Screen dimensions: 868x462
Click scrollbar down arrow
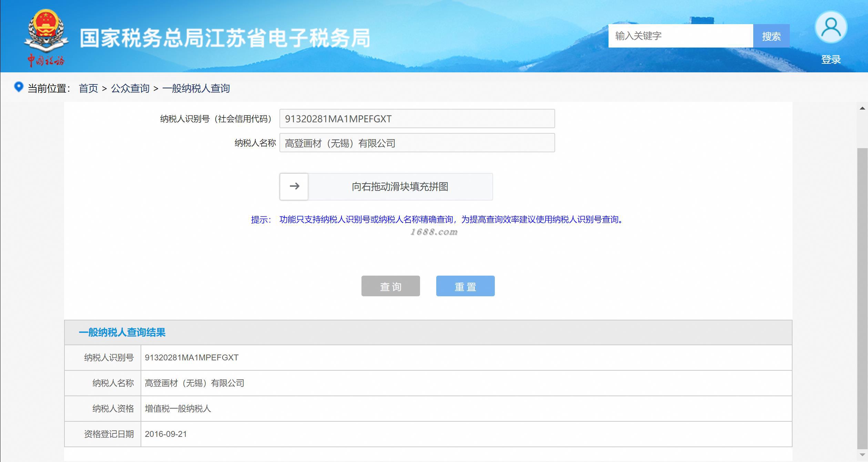pyautogui.click(x=862, y=455)
